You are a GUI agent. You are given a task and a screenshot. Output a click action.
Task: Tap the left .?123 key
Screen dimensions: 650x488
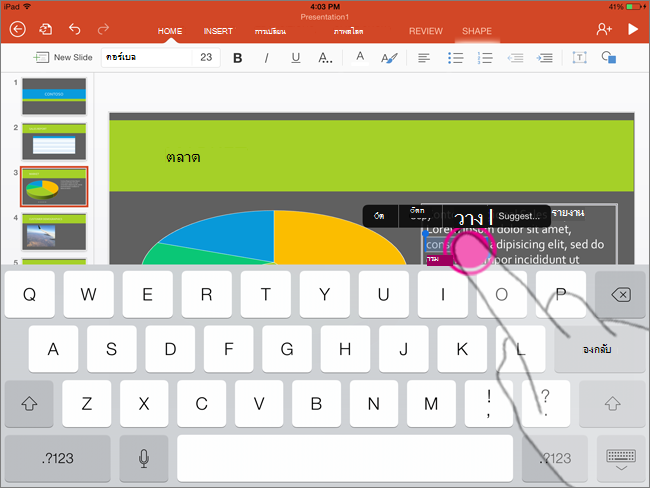point(58,458)
